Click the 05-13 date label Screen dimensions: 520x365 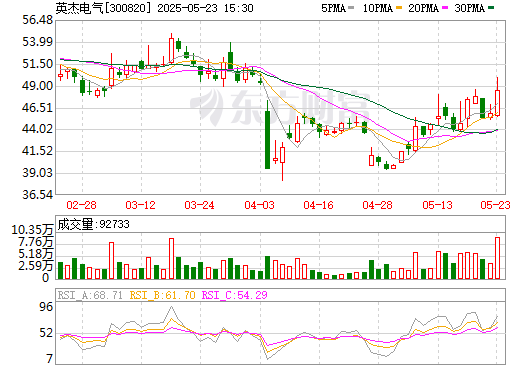437,205
